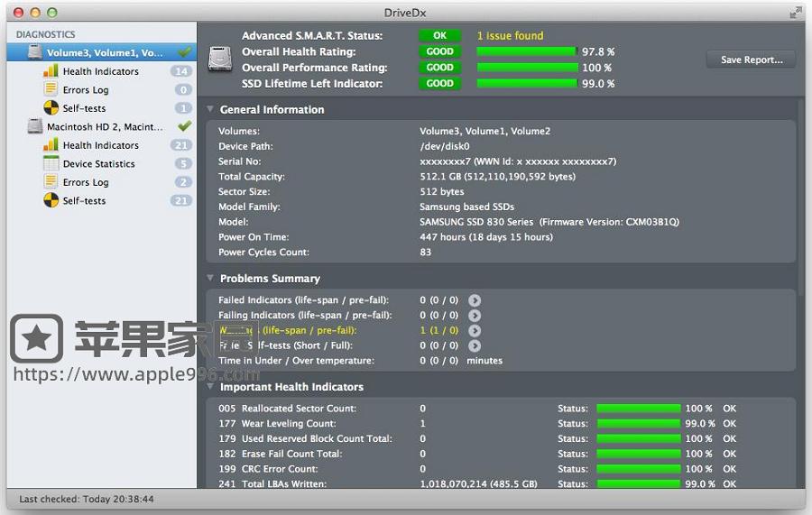Viewport: 812px width, 515px height.
Task: Click the SSD Lifetime Left progress bar
Action: coord(527,83)
